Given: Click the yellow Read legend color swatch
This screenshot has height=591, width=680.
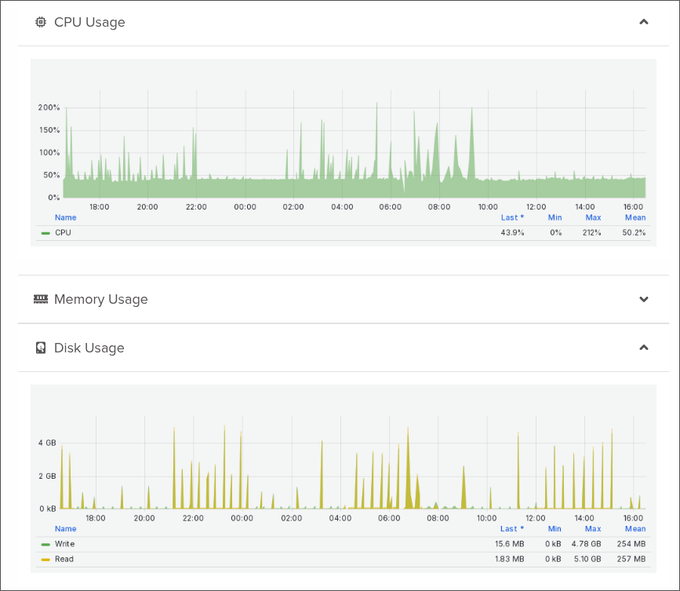Looking at the screenshot, I should click(x=46, y=559).
